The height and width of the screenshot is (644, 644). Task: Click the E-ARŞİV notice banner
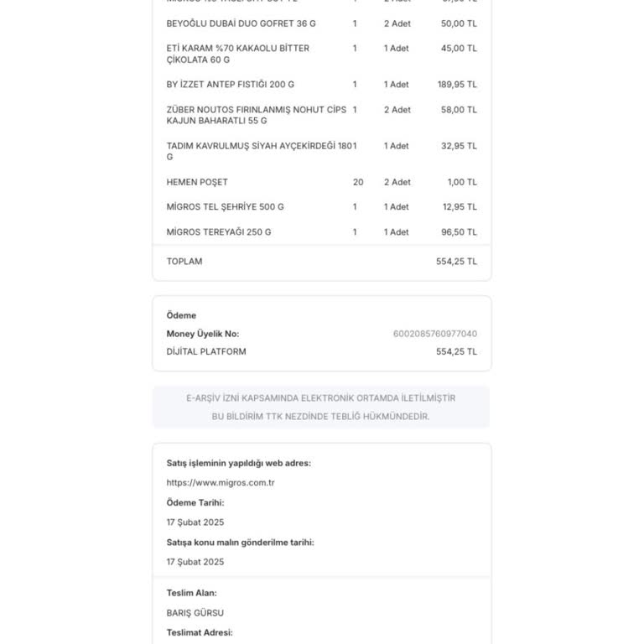(321, 407)
